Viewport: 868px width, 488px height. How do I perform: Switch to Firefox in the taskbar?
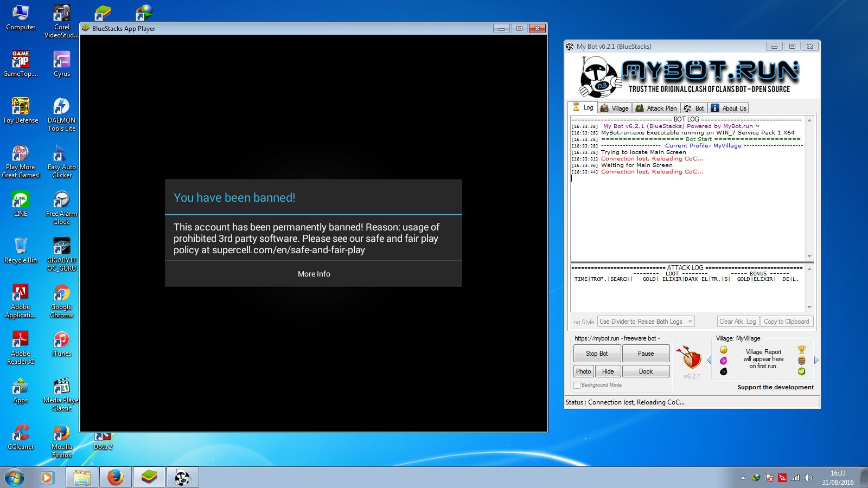pyautogui.click(x=115, y=478)
